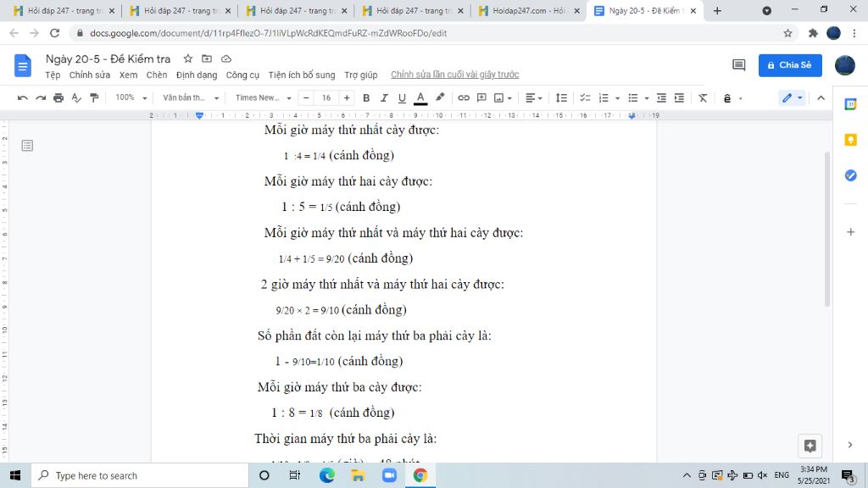
Task: Insert a checklist
Action: coord(585,98)
